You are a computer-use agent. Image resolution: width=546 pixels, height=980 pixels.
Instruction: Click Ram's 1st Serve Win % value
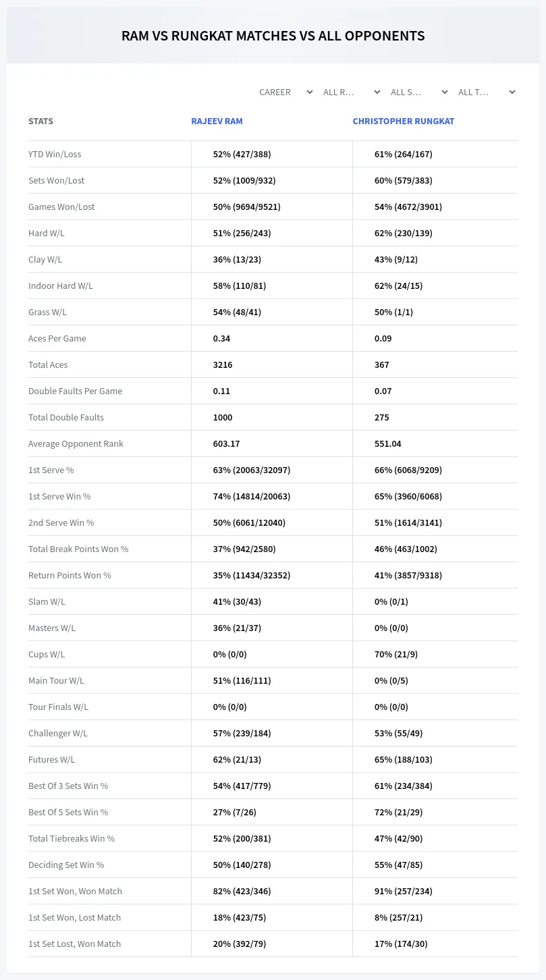tap(252, 496)
